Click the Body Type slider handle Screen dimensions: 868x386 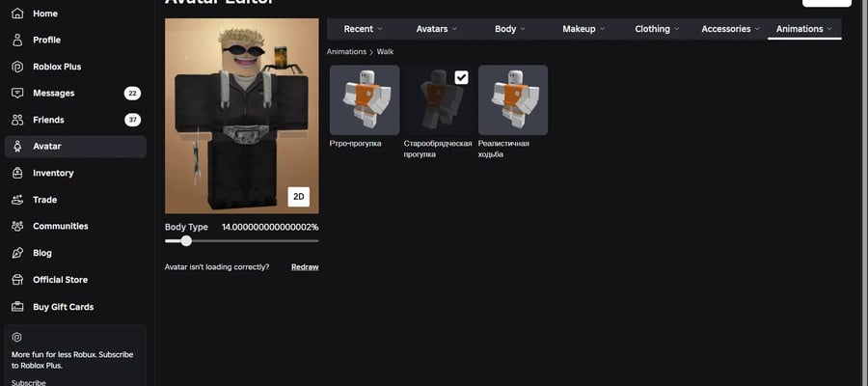186,241
